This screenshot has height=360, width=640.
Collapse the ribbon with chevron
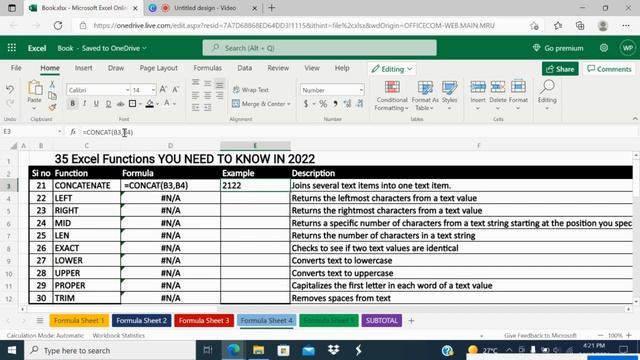635,119
